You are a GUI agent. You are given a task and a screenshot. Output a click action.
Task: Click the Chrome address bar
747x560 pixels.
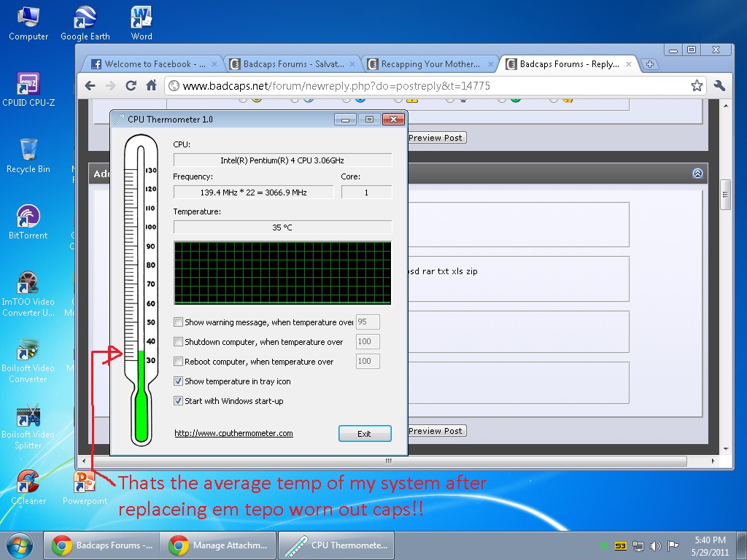tap(430, 85)
